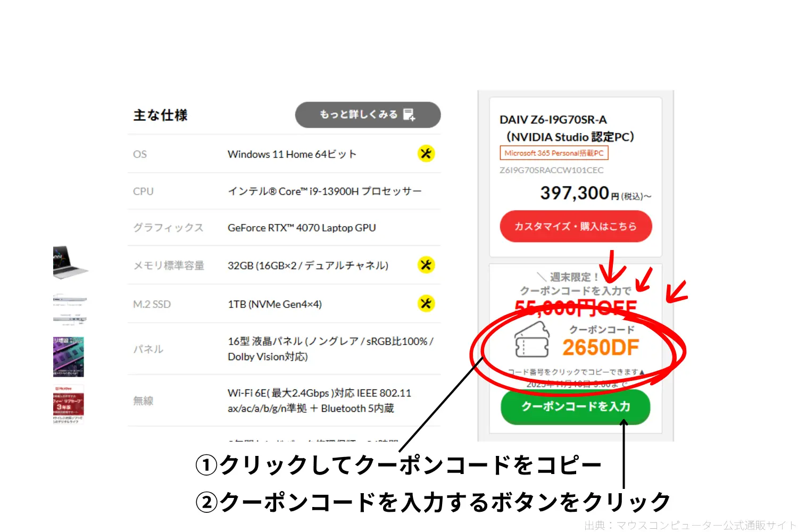Click the 主な仕様 section heading

coord(160,114)
